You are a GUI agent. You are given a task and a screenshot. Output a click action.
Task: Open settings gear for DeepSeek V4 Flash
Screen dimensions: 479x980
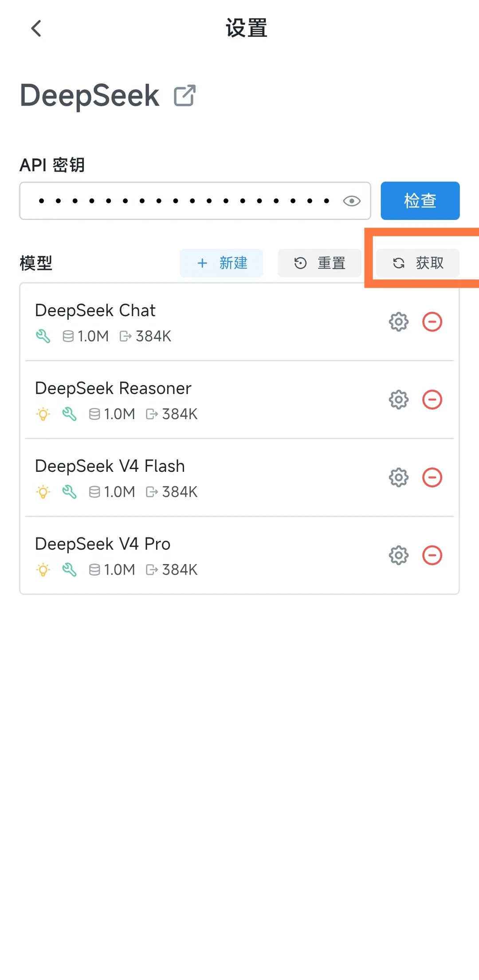399,478
